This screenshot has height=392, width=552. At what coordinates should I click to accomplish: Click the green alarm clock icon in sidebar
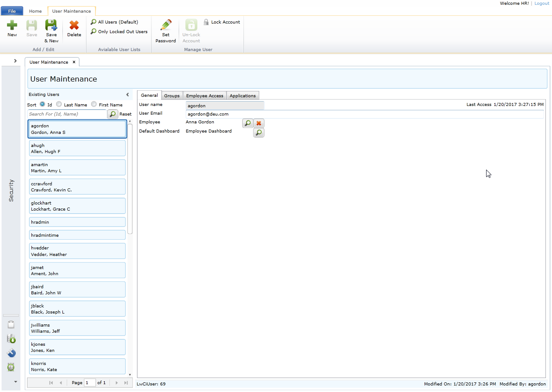tap(11, 367)
